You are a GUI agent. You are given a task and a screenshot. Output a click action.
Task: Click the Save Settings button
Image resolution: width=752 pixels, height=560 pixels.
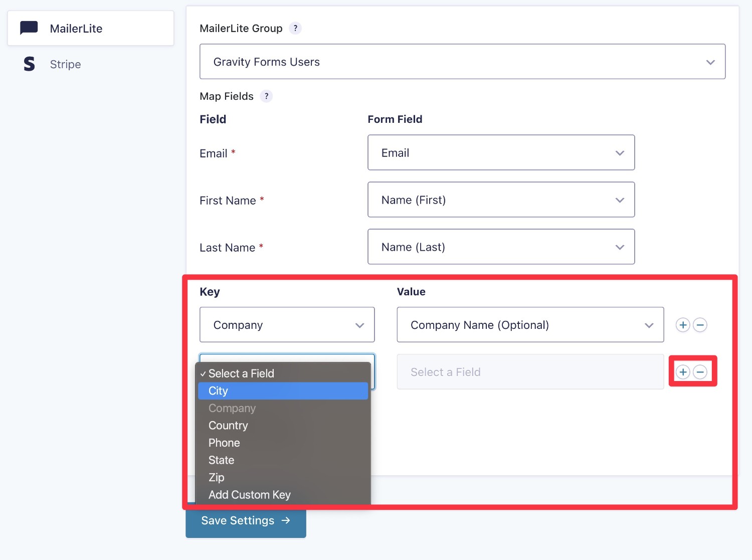pos(246,521)
